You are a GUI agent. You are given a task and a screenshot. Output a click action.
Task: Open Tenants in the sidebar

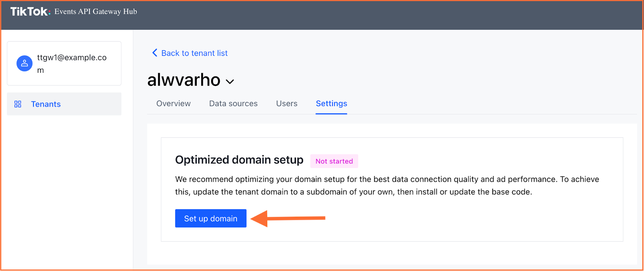pyautogui.click(x=64, y=104)
